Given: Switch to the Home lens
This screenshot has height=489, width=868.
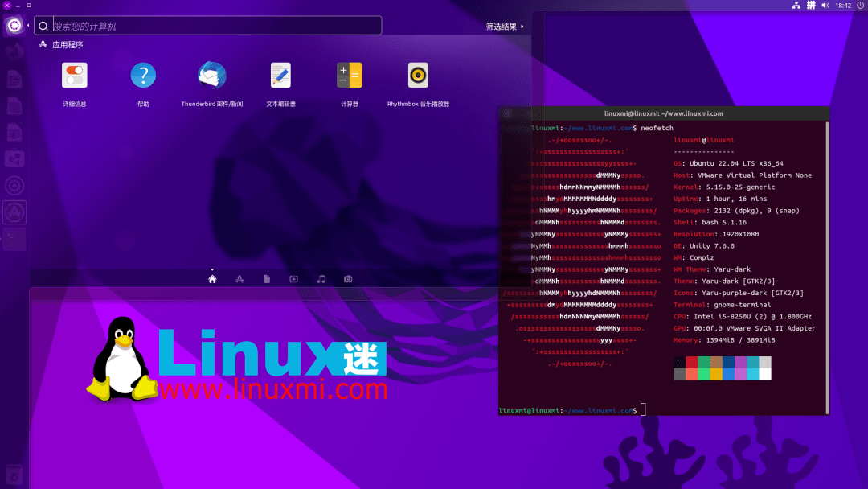Looking at the screenshot, I should pos(212,278).
